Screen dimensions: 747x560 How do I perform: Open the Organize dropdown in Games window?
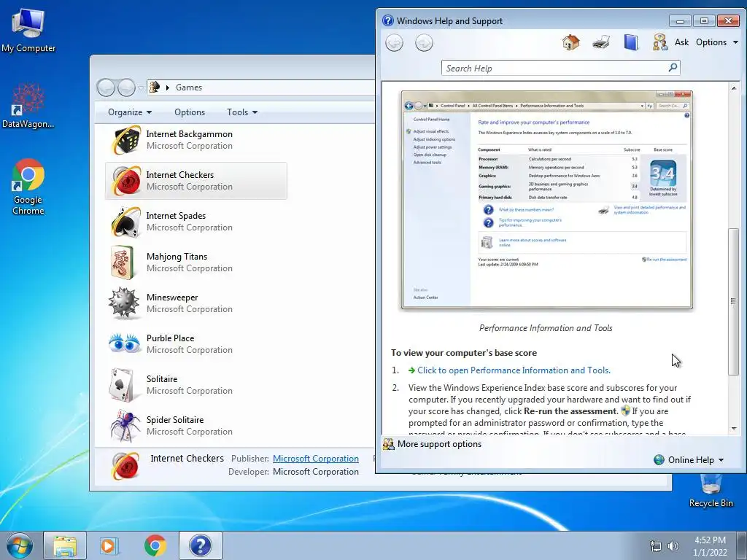point(130,112)
